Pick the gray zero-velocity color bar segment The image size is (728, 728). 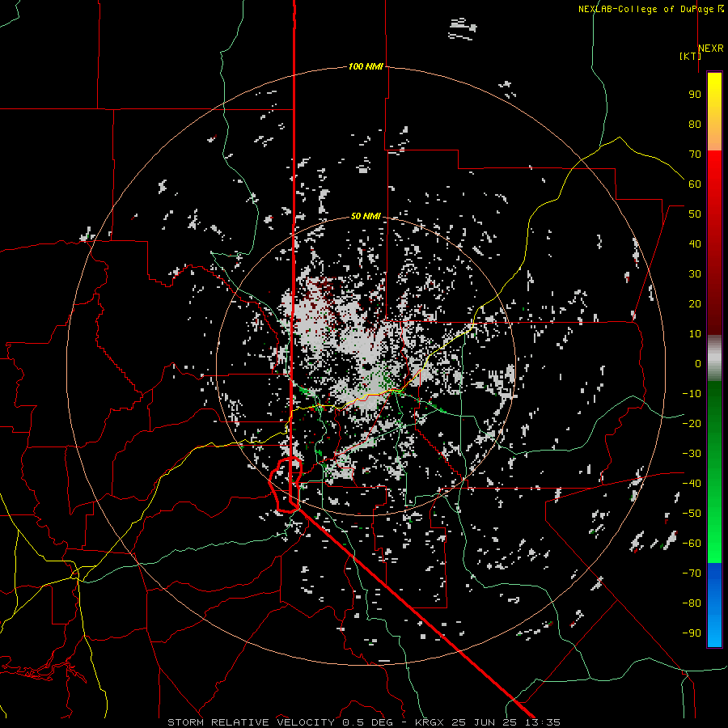coord(714,358)
